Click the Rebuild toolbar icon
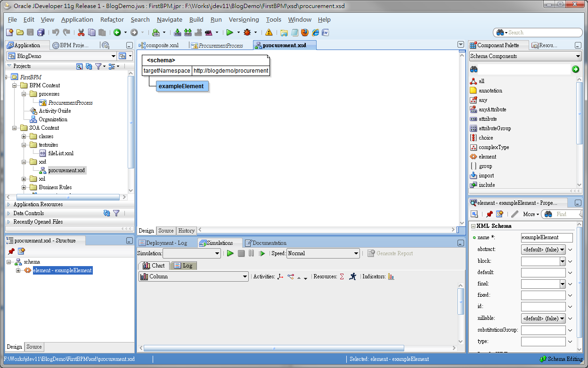The height and width of the screenshot is (368, 588). (x=188, y=33)
